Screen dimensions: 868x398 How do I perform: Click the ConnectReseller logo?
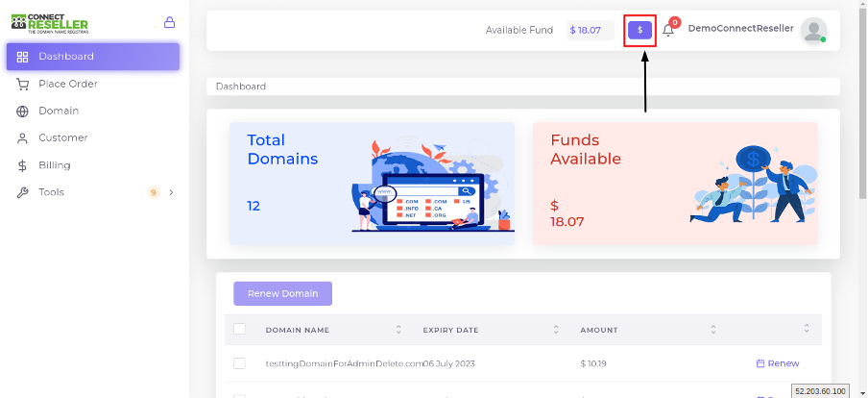pyautogui.click(x=49, y=24)
